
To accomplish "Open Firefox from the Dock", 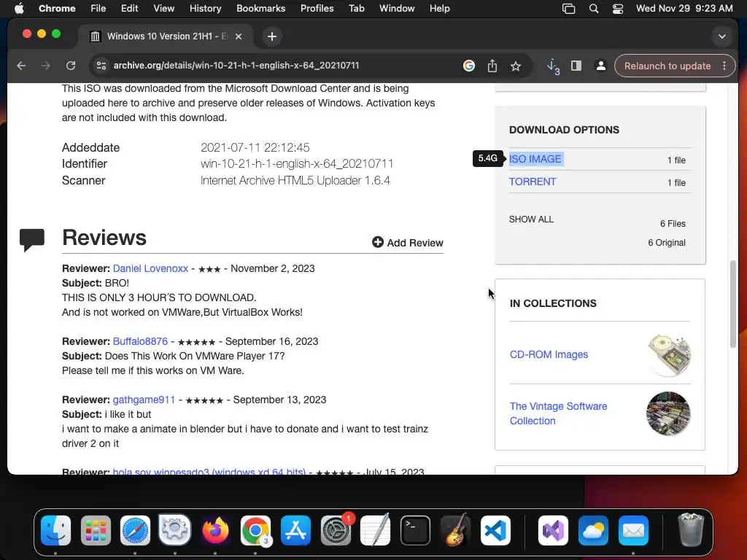I will point(215,530).
